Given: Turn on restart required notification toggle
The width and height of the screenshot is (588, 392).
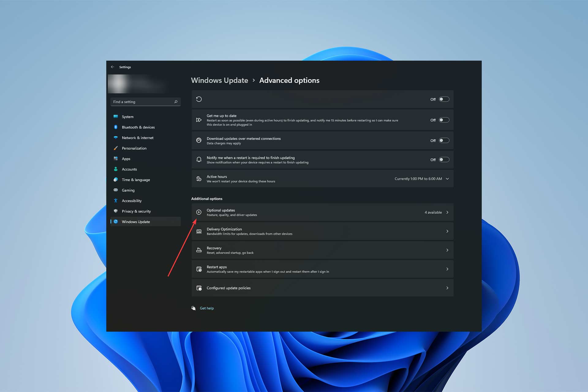Looking at the screenshot, I should [x=444, y=160].
